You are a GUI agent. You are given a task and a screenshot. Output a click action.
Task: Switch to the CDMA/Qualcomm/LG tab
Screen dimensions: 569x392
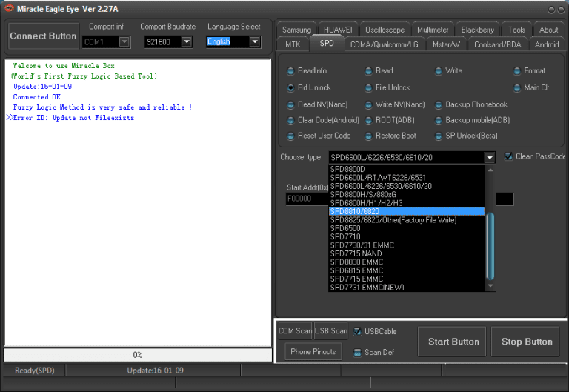(x=385, y=44)
